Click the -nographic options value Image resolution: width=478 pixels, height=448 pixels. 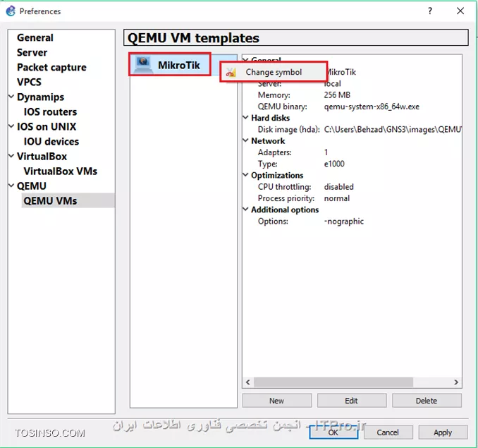[x=343, y=222]
